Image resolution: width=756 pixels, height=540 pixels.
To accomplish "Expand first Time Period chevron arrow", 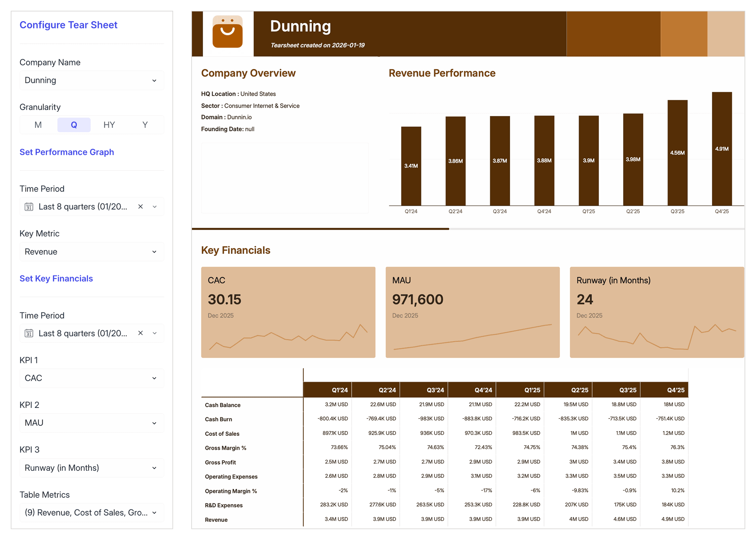I will (x=155, y=207).
